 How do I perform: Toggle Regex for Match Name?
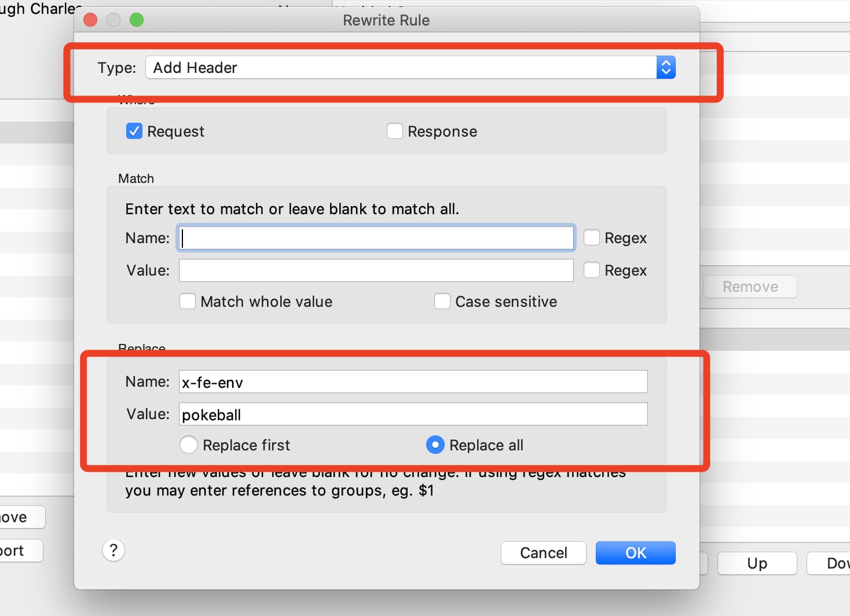click(x=592, y=238)
